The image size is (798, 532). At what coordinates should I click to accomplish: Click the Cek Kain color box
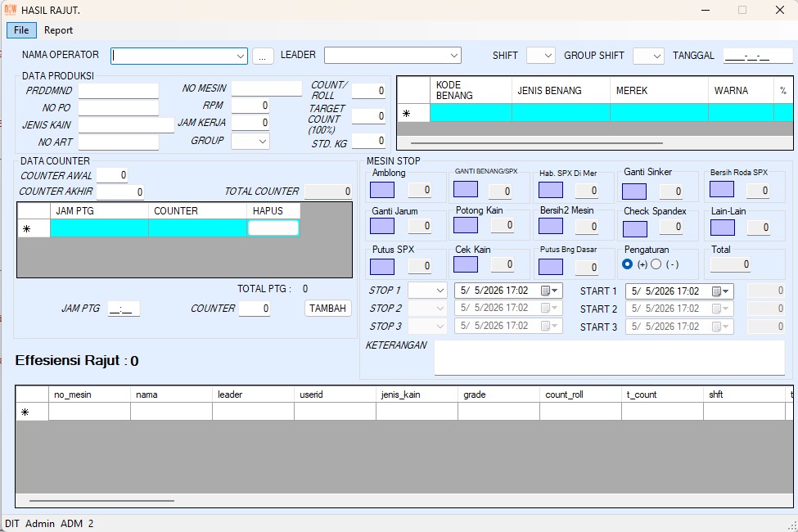(x=466, y=264)
